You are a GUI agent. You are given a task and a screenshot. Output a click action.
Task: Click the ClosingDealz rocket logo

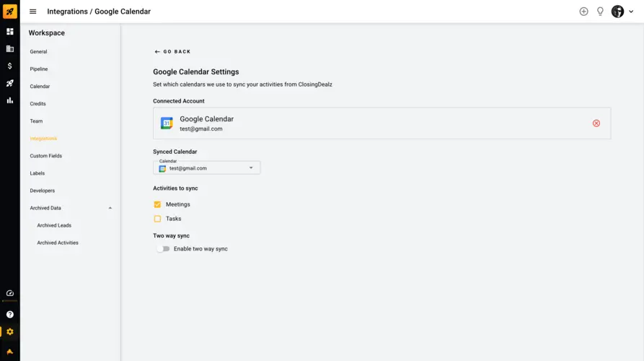click(10, 11)
